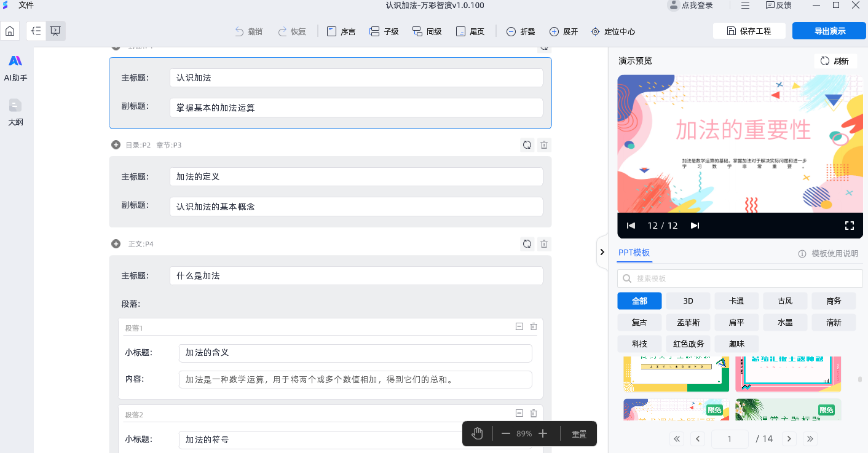This screenshot has height=453, width=868.
Task: Filter templates by 扁平
Action: click(736, 322)
